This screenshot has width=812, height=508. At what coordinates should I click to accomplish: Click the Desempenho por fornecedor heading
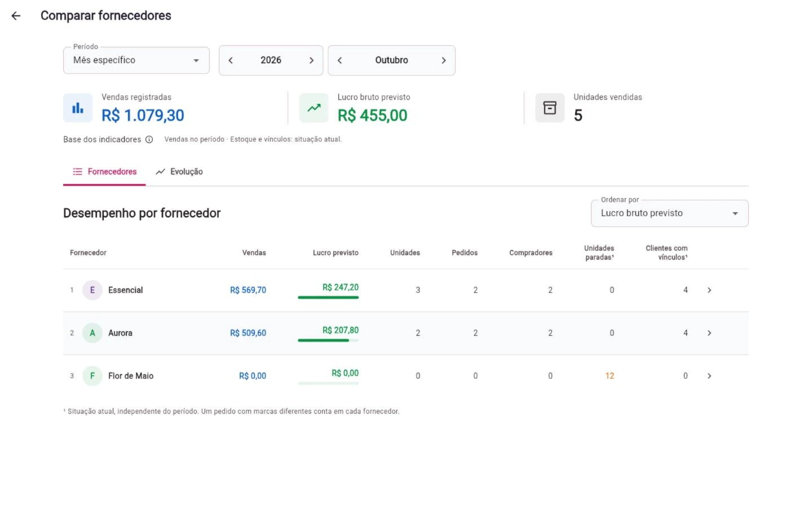pyautogui.click(x=142, y=213)
